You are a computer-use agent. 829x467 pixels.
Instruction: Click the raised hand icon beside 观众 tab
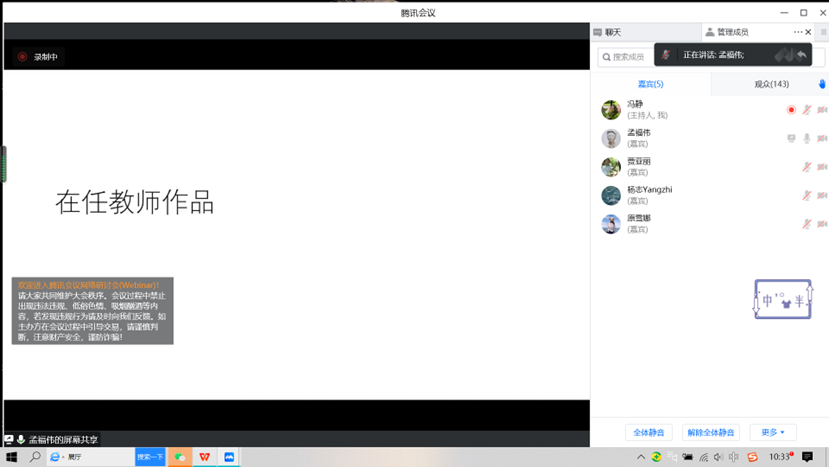click(x=822, y=84)
